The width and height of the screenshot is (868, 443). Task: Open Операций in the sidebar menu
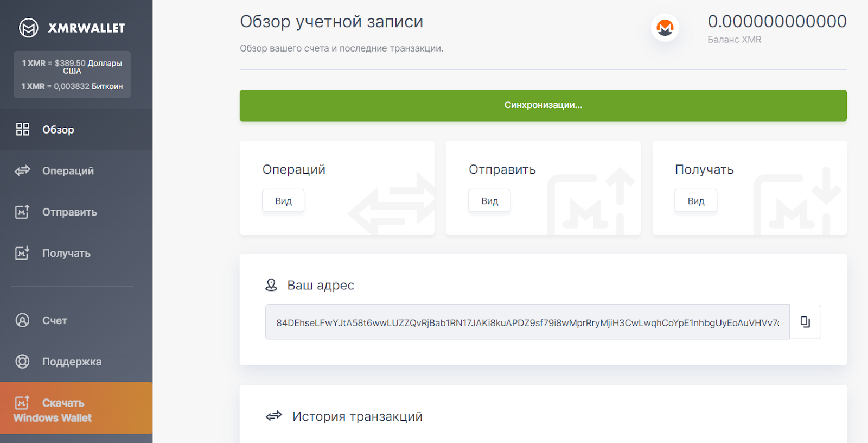click(76, 170)
